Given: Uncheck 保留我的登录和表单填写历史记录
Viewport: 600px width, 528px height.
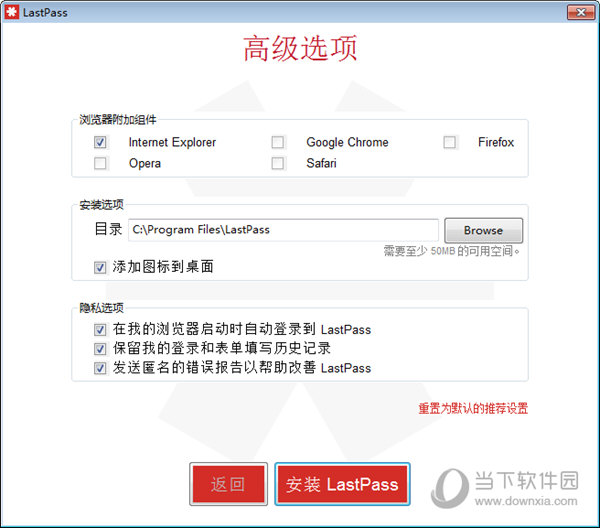Looking at the screenshot, I should (100, 349).
